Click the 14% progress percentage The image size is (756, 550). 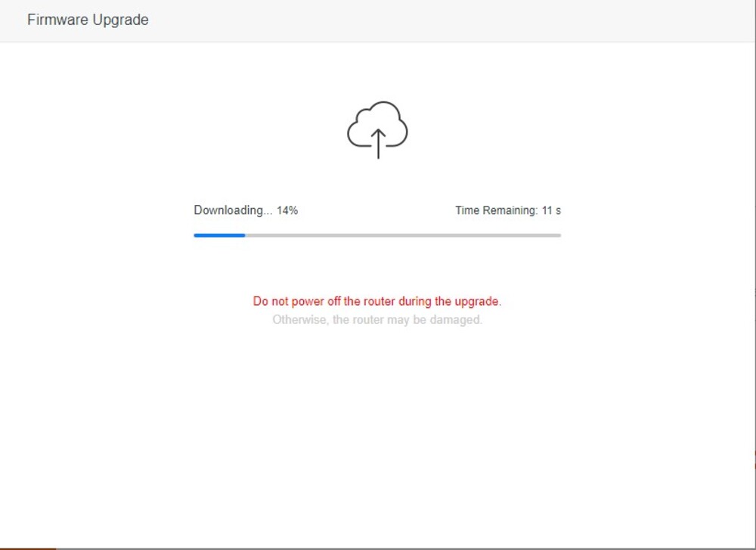click(x=287, y=210)
